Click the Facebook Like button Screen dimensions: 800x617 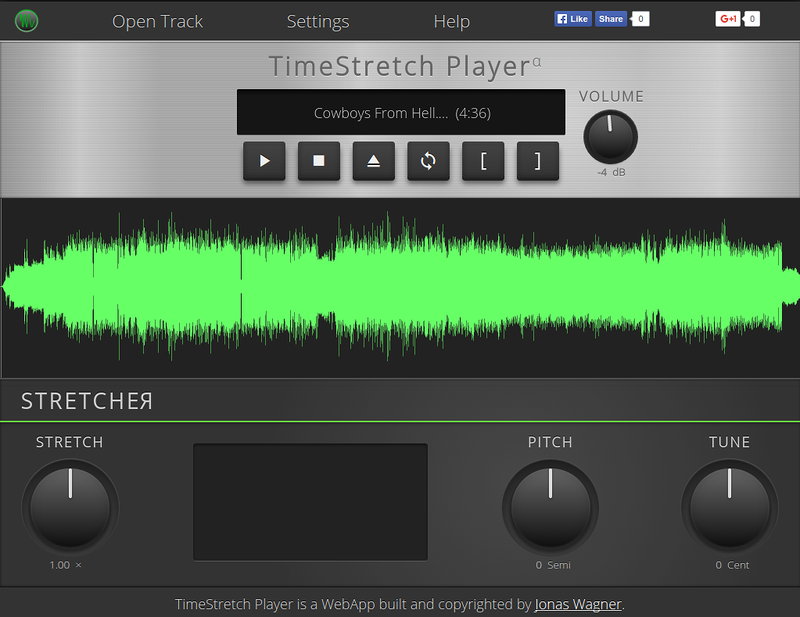(573, 19)
